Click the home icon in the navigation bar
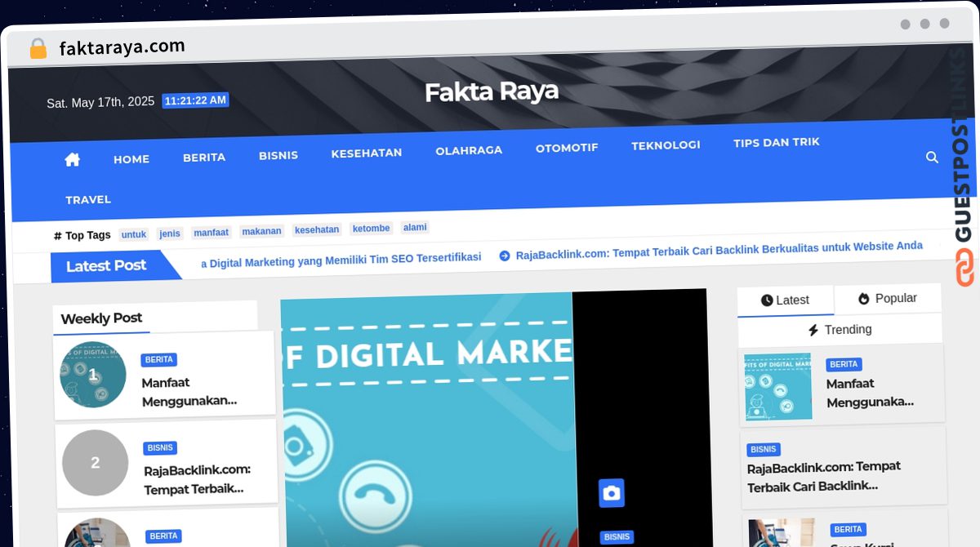Screen dimensions: 980x547 coord(73,159)
